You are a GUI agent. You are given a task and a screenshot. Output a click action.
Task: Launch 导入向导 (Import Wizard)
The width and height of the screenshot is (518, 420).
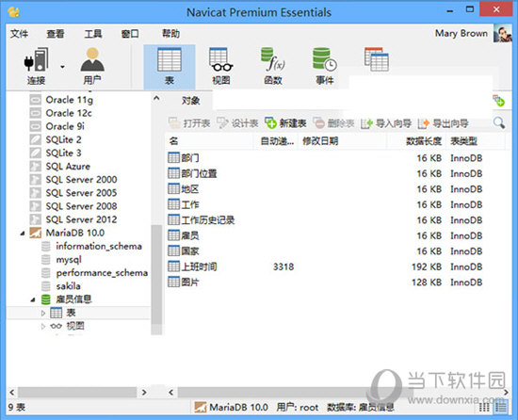386,123
